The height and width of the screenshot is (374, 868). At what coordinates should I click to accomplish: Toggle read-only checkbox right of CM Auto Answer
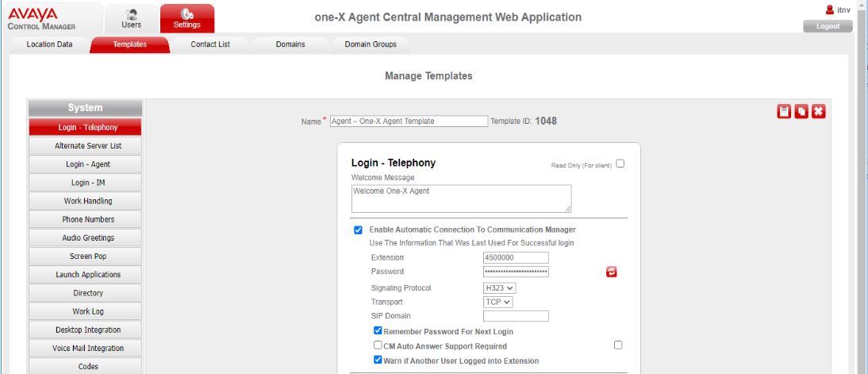coord(618,345)
